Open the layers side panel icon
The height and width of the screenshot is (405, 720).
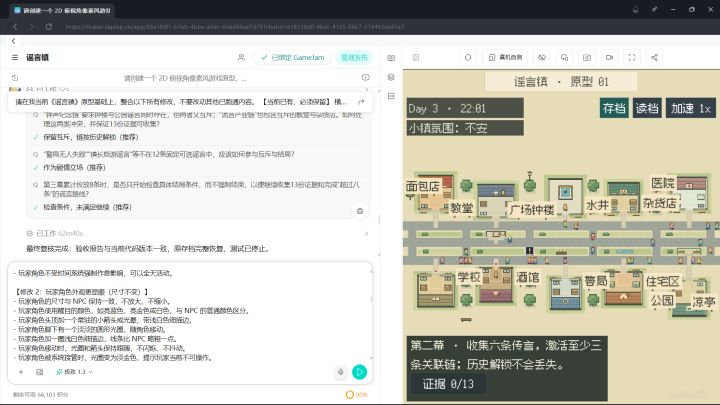391,77
